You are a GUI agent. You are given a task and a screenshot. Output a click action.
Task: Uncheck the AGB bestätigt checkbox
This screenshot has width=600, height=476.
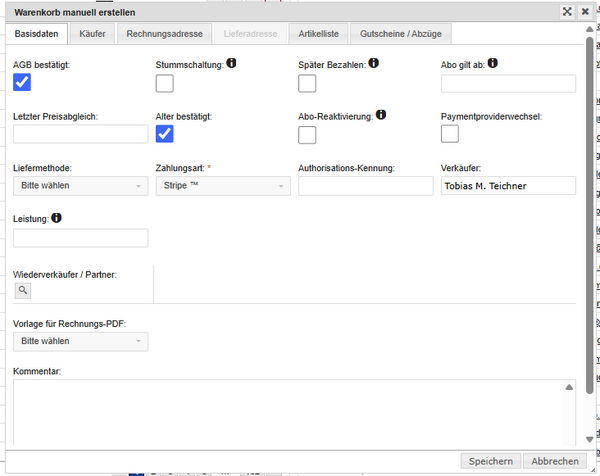(22, 82)
